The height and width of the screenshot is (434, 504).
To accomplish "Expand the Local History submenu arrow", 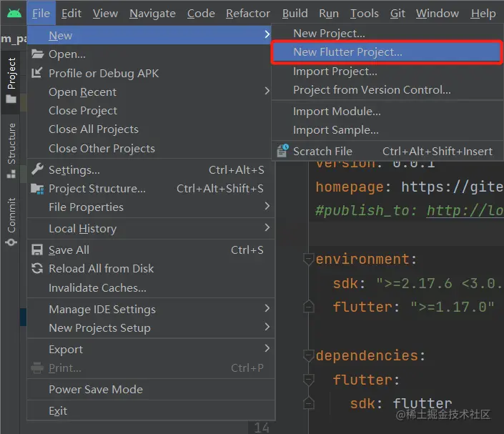I will (x=267, y=227).
